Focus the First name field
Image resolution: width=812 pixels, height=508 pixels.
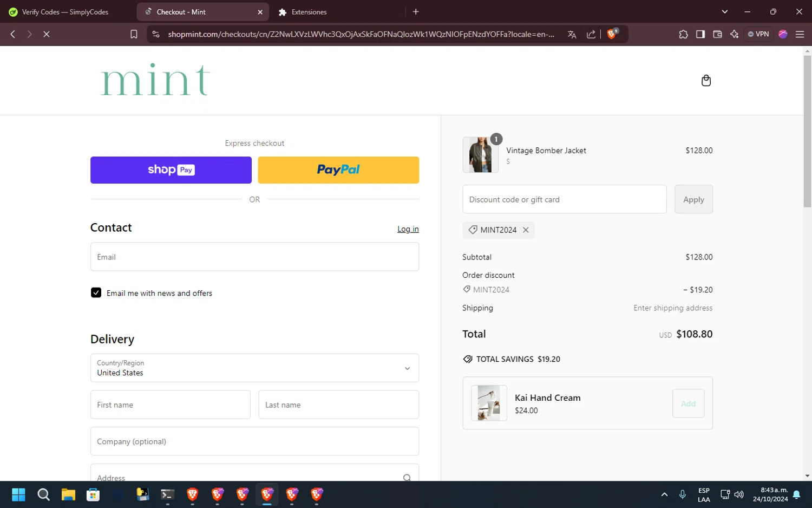tap(171, 405)
